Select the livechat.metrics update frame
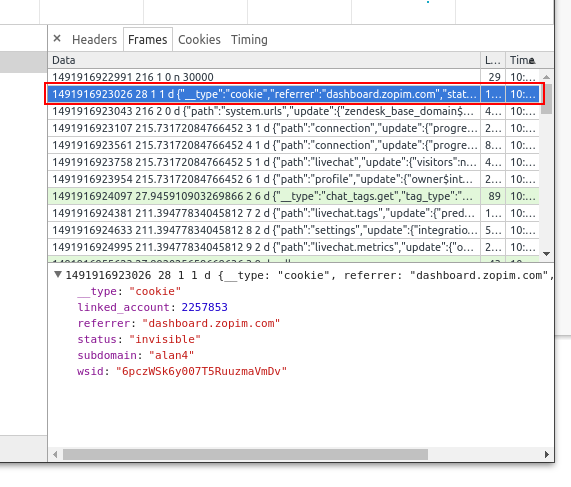 tap(293, 247)
